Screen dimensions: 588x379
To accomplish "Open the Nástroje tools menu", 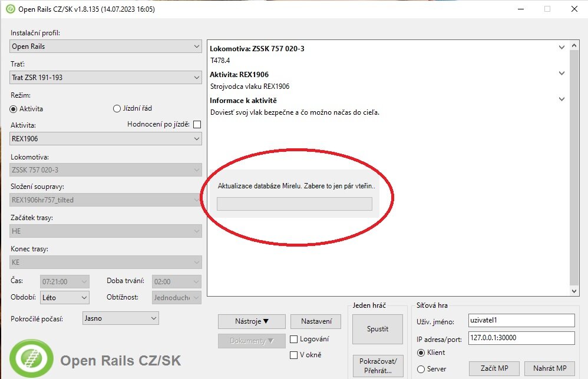I will click(252, 321).
